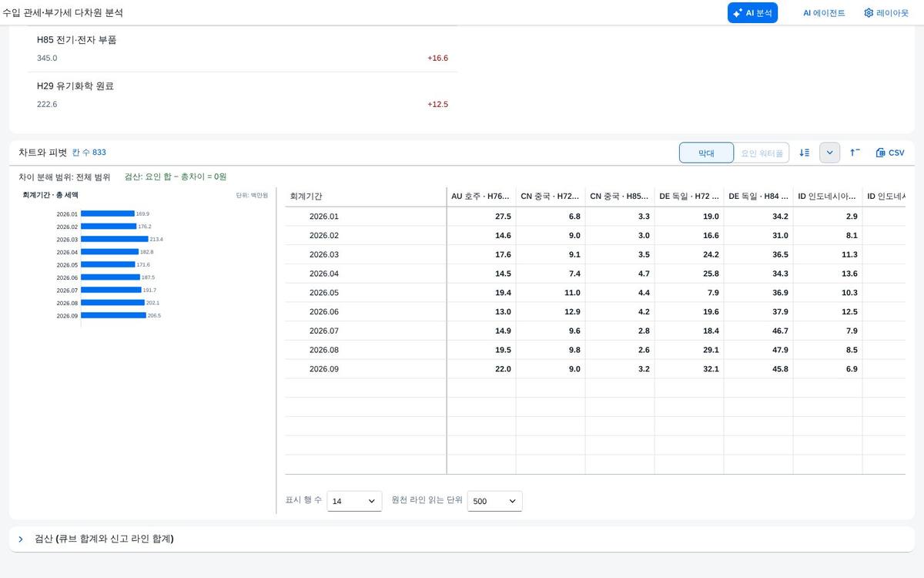Screen dimensions: 924x578
Task: Open the 레이아웃 settings
Action: pos(885,13)
